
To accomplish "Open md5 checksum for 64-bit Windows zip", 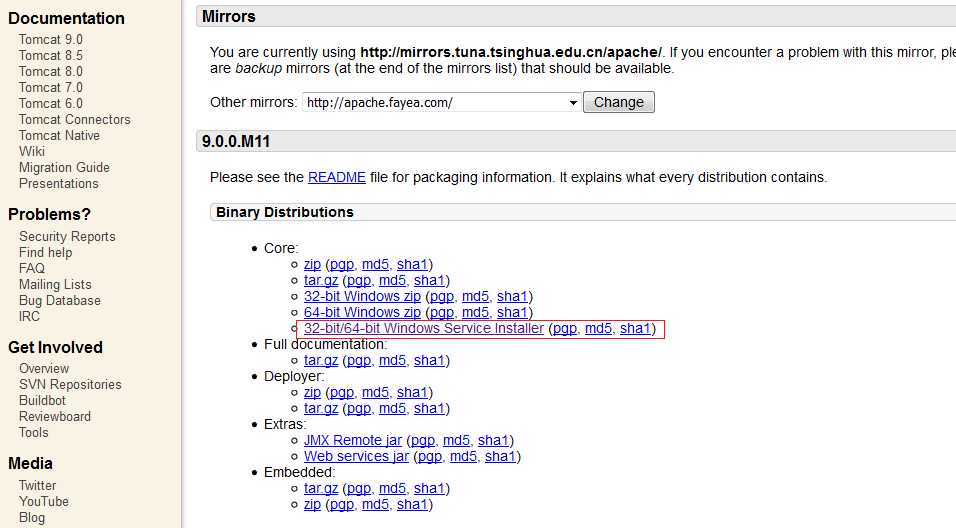I will pos(475,312).
